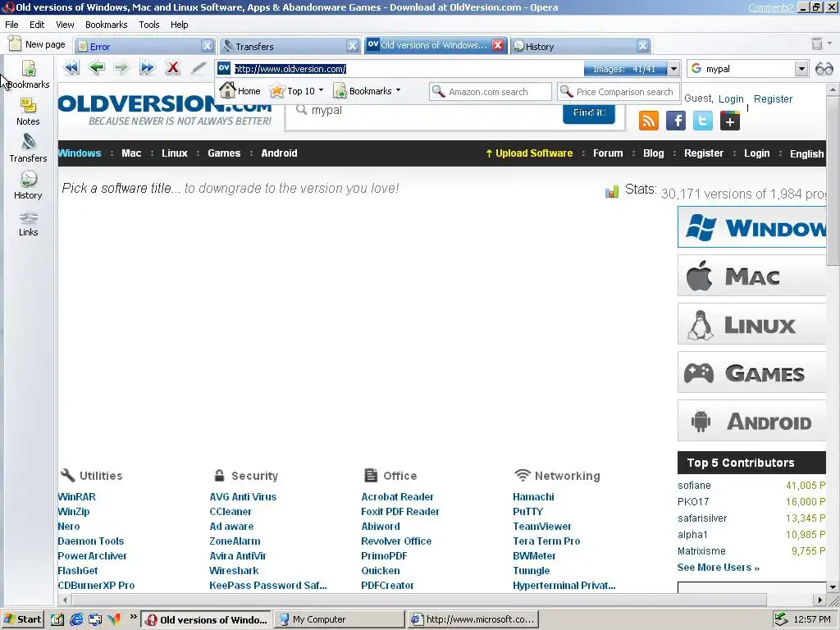Switch to My Computer taskbar window
This screenshot has width=840, height=630.
click(x=340, y=619)
